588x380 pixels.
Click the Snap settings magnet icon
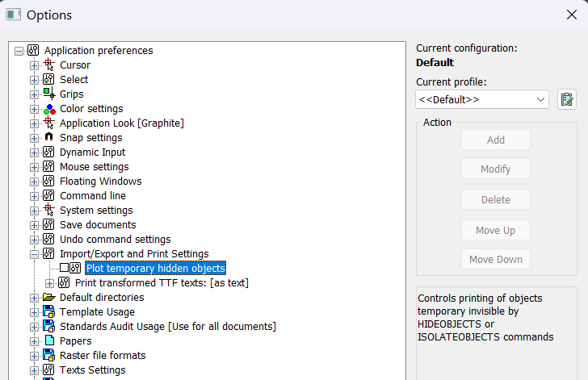coord(48,138)
